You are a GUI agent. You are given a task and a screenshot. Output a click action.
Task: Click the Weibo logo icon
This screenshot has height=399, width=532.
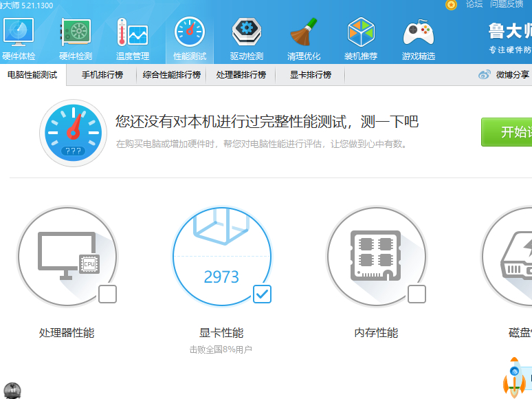(484, 75)
